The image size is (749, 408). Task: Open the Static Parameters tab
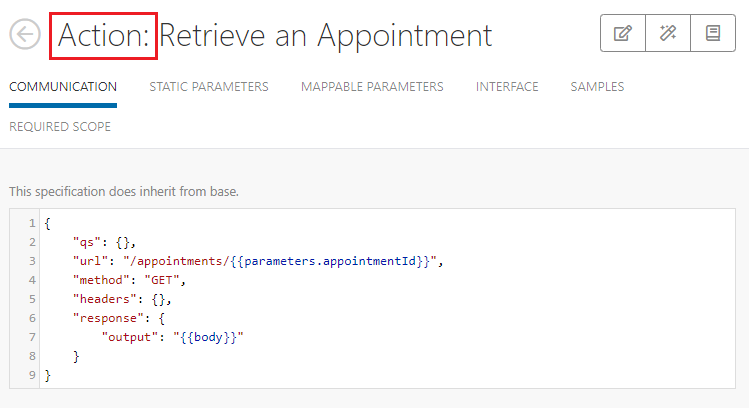209,87
